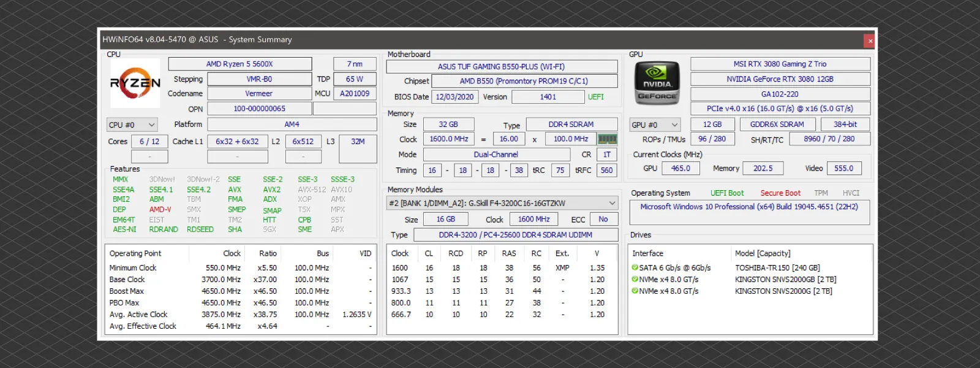This screenshot has width=980, height=368.
Task: Click the SH/RT/TC 8960 / 70 / 280 field
Action: [829, 139]
